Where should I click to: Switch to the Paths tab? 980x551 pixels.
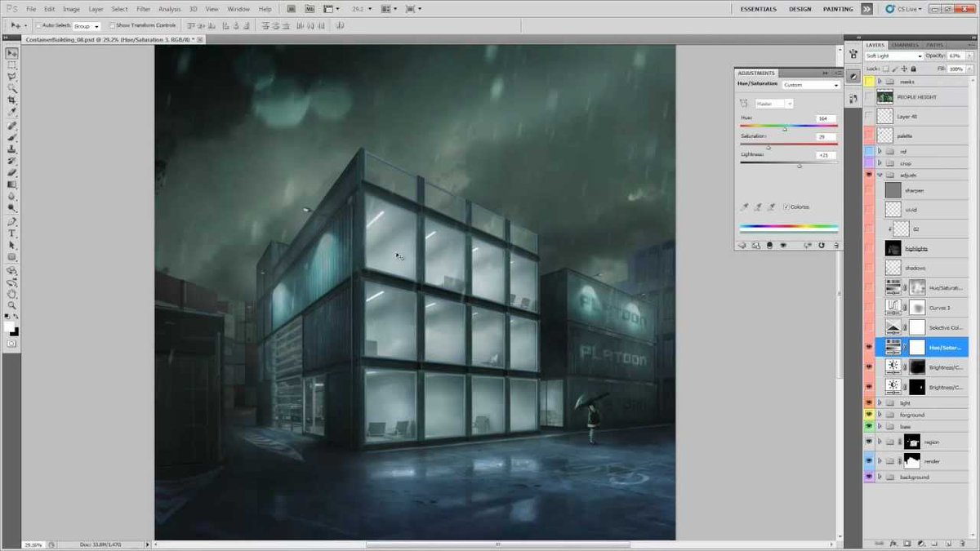[x=934, y=45]
